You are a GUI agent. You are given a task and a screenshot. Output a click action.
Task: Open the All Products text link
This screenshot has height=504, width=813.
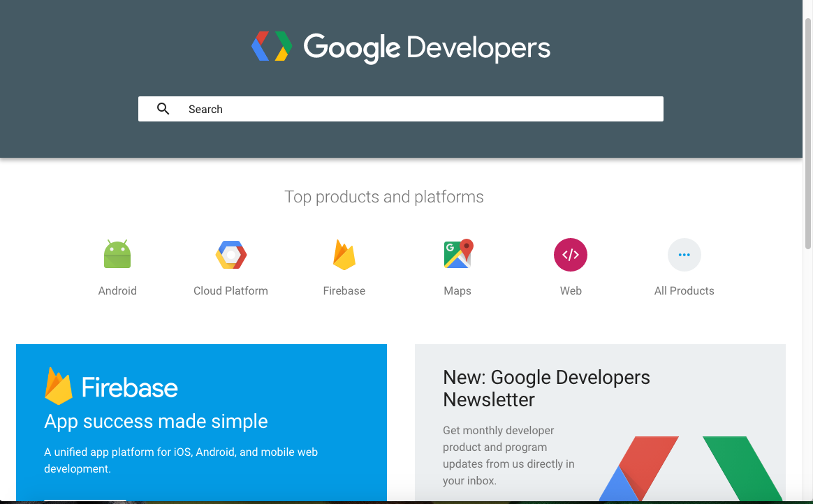click(x=684, y=291)
